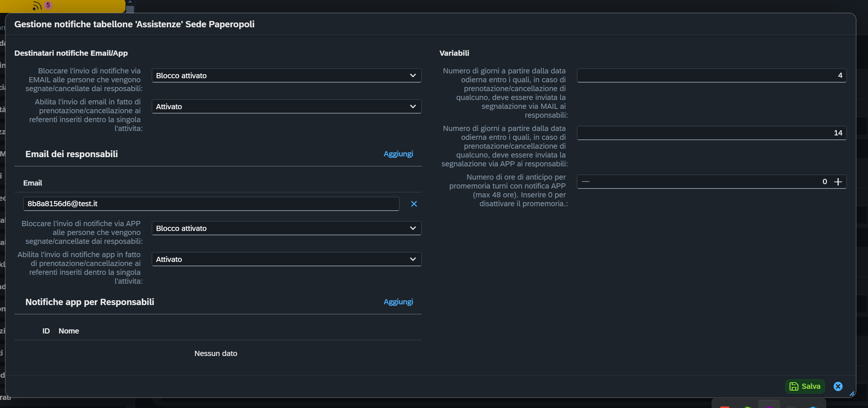868x408 pixels.
Task: Remove the 8b8a8156d6@test.it email with X icon
Action: pos(414,204)
